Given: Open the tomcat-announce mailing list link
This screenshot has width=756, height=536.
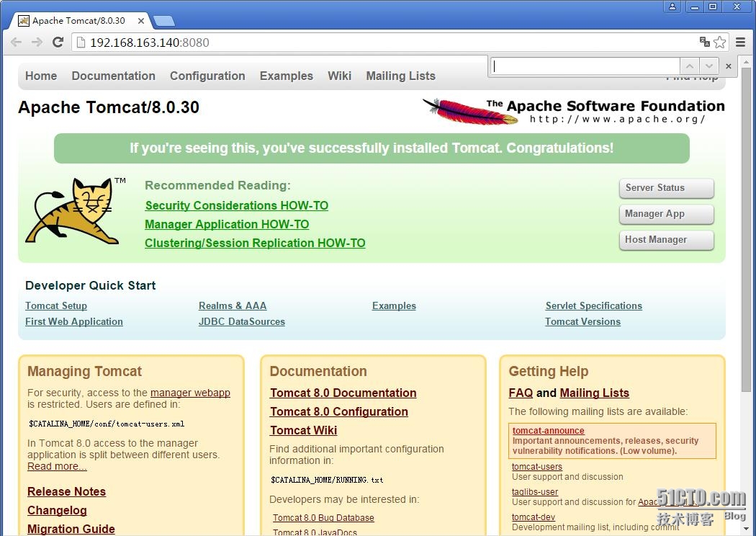Looking at the screenshot, I should coord(548,430).
